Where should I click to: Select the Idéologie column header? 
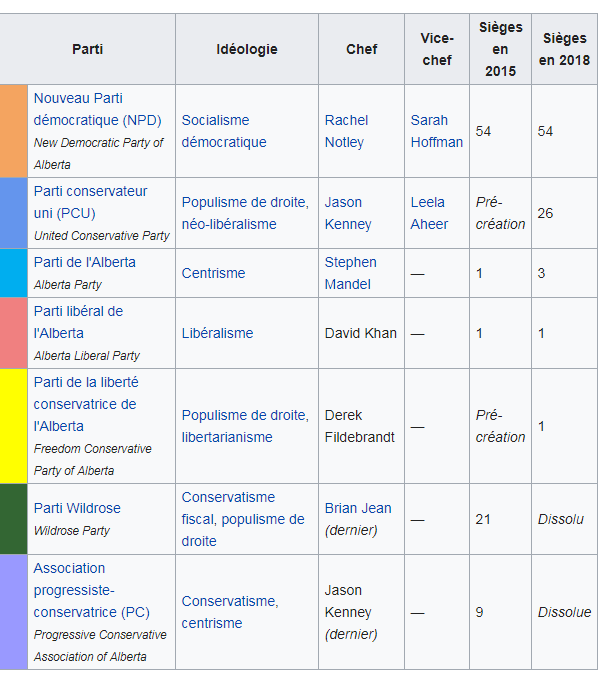click(x=247, y=49)
